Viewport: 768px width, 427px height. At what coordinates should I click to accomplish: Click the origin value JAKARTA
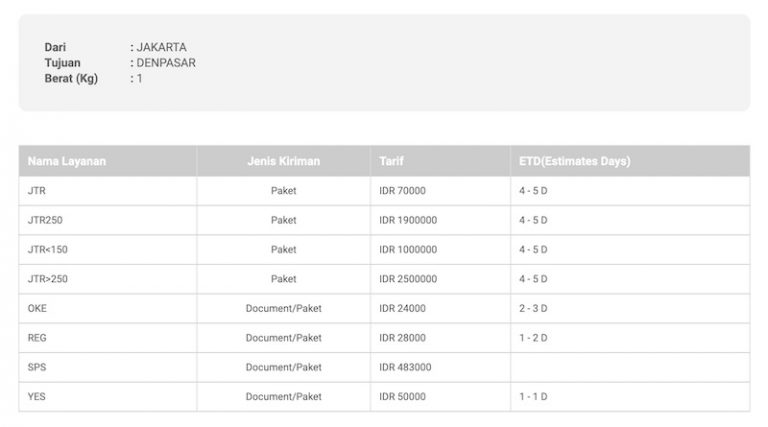161,47
